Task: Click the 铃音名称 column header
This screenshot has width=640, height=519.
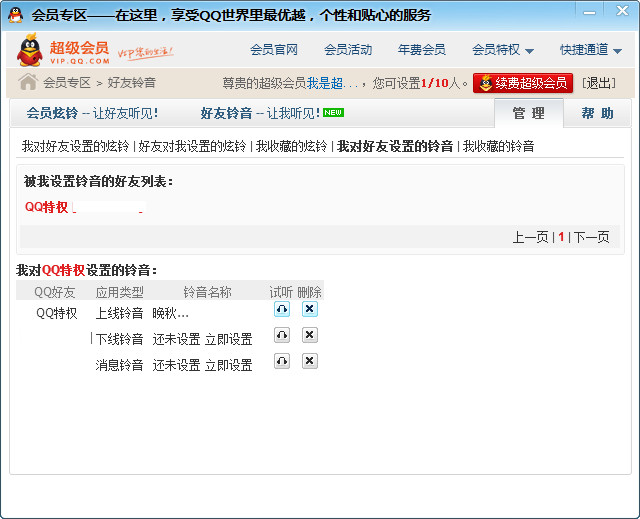Action: 207,292
